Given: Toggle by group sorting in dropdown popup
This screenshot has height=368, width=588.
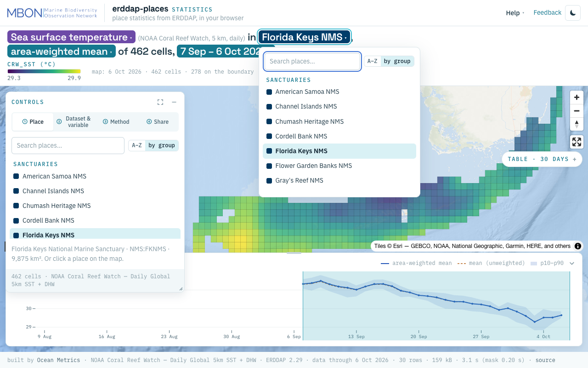Looking at the screenshot, I should (397, 61).
